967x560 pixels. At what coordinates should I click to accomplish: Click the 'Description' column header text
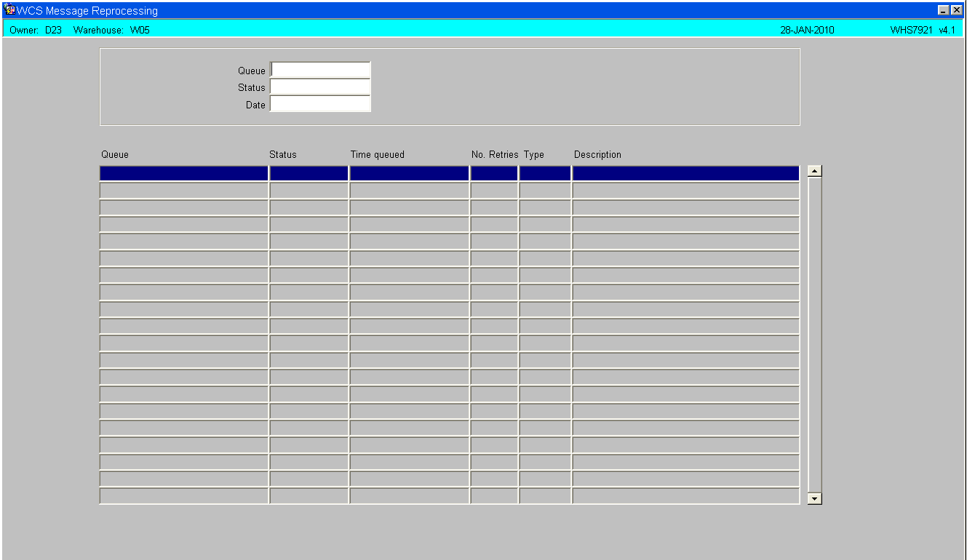pyautogui.click(x=597, y=155)
